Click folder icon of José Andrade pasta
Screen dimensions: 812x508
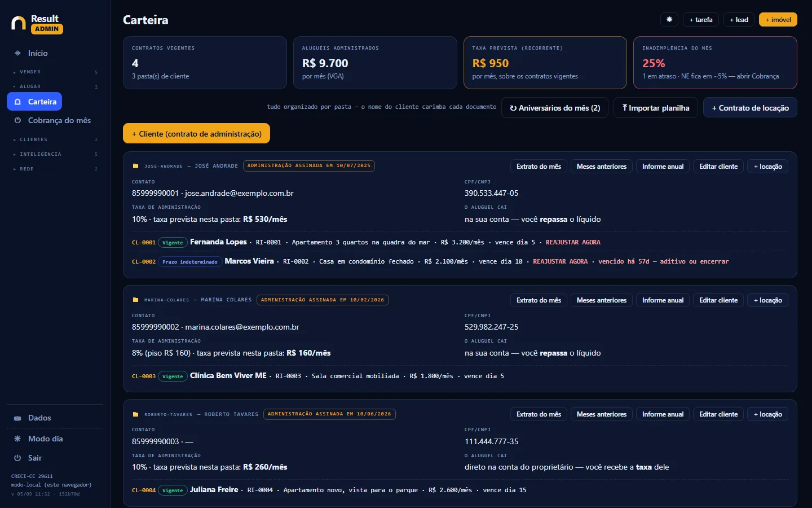click(135, 166)
